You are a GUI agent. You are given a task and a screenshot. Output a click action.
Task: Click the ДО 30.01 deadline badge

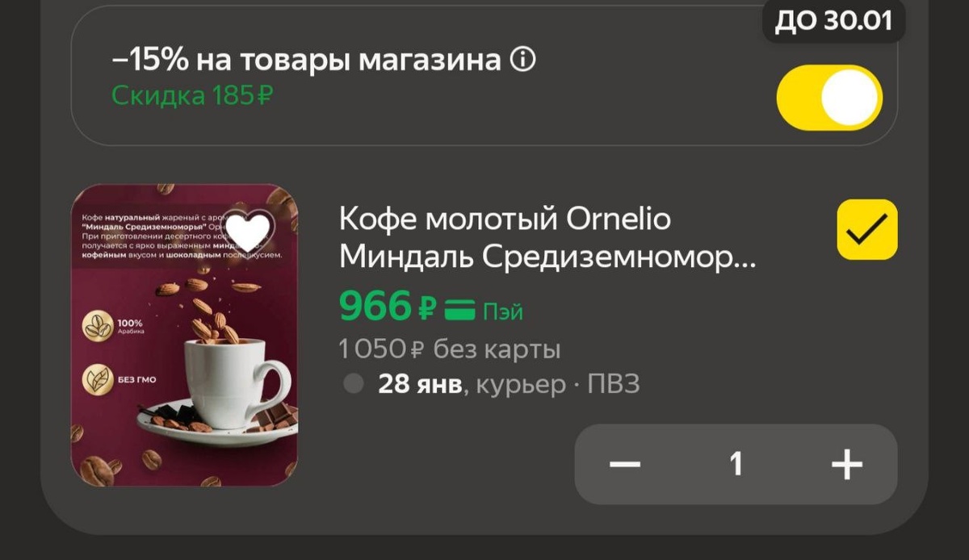[x=834, y=19]
